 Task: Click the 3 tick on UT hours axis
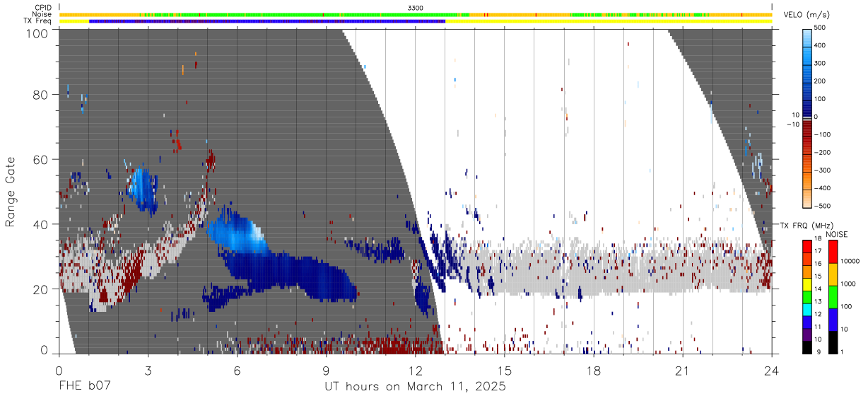tap(148, 370)
